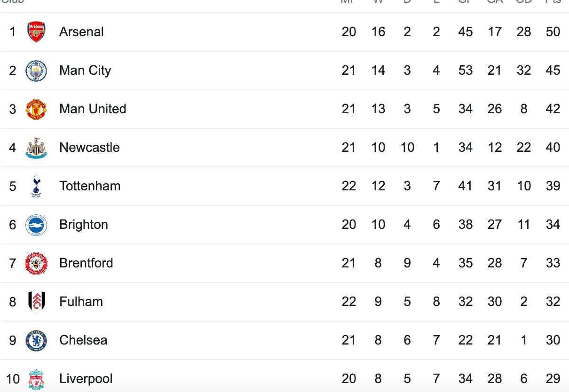This screenshot has width=569, height=392.
Task: Click Man City's 53 goals-for value
Action: pyautogui.click(x=466, y=71)
